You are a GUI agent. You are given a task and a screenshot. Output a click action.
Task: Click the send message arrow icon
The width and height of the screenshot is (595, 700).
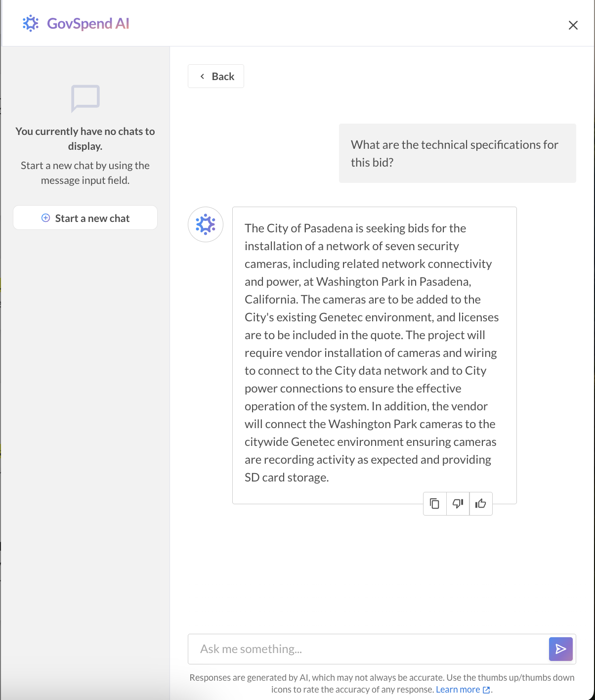(560, 649)
